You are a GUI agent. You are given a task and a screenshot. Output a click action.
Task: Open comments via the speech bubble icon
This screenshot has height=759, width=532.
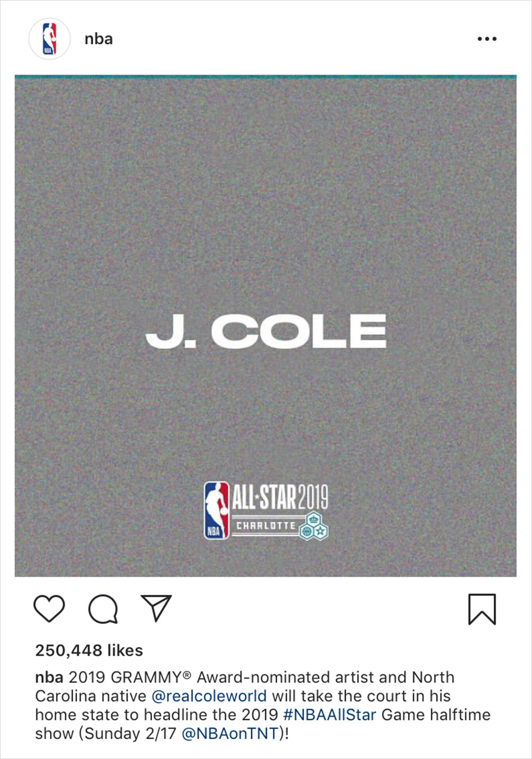coord(103,608)
